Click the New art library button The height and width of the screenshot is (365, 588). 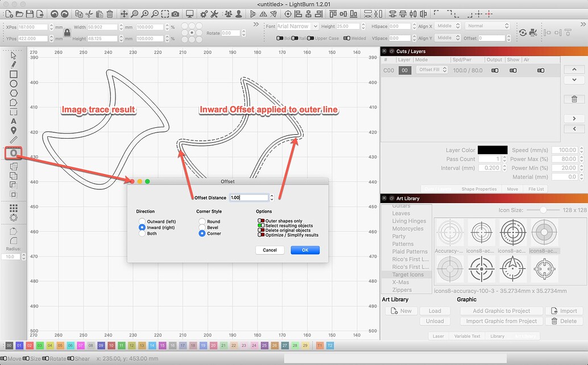(401, 310)
